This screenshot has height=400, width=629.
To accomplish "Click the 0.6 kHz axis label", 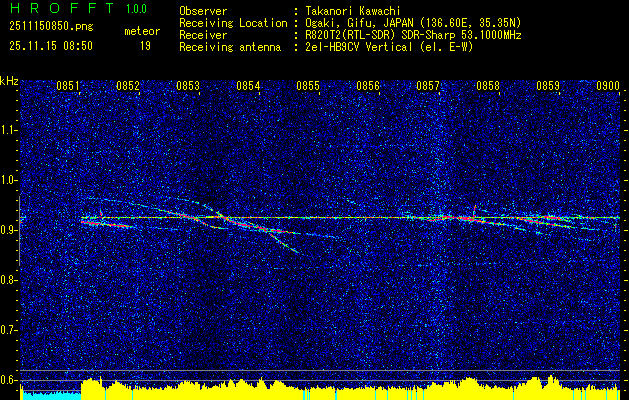I will click(10, 380).
